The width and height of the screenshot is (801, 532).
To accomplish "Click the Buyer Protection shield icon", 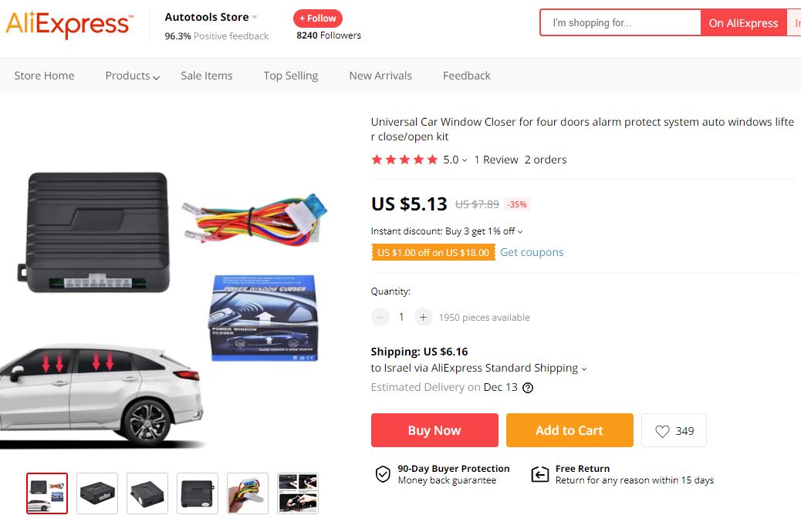I will click(383, 474).
